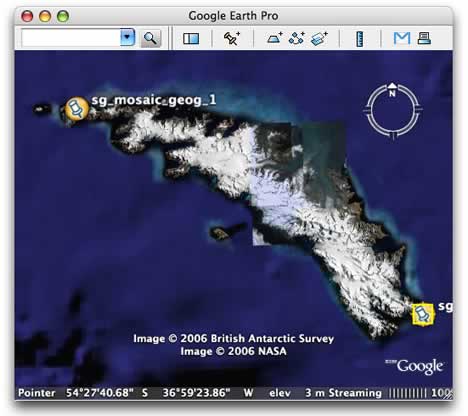Click inside the search input field
Screen dimensions: 468x416
click(x=71, y=38)
